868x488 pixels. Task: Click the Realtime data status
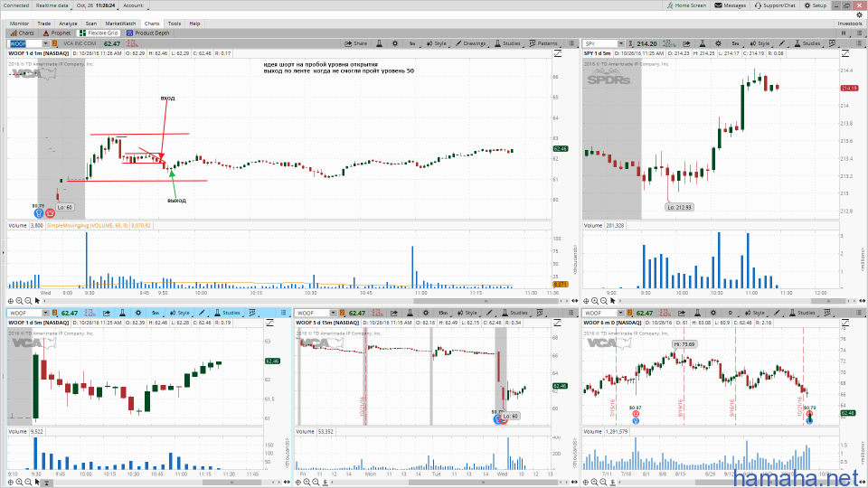(x=52, y=5)
